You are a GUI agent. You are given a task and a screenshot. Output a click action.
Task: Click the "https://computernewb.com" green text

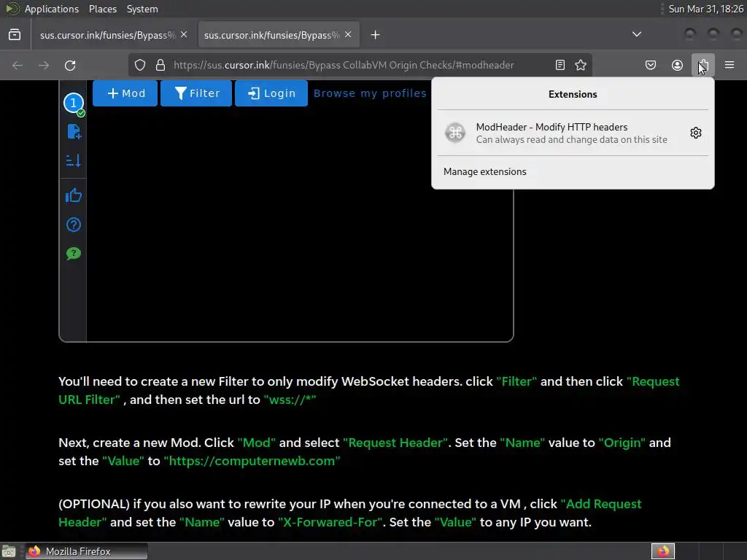[x=252, y=461]
